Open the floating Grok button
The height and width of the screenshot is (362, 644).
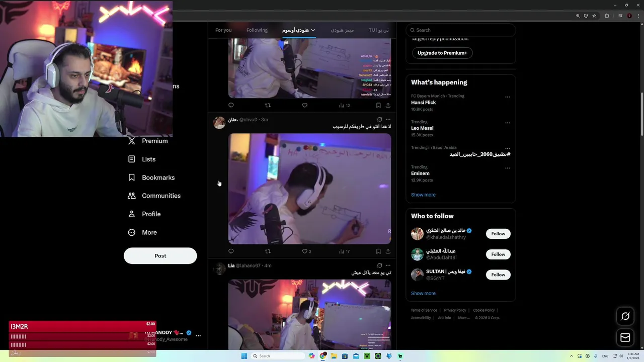click(x=625, y=316)
